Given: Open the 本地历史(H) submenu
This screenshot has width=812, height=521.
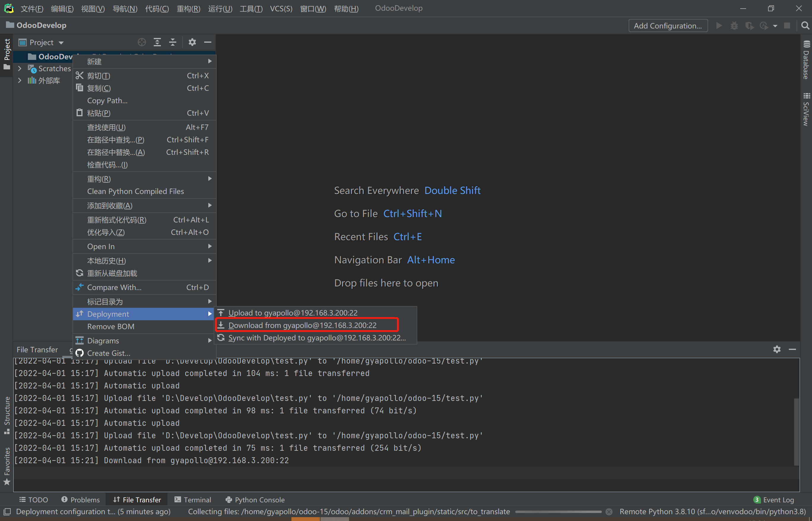Looking at the screenshot, I should [145, 260].
